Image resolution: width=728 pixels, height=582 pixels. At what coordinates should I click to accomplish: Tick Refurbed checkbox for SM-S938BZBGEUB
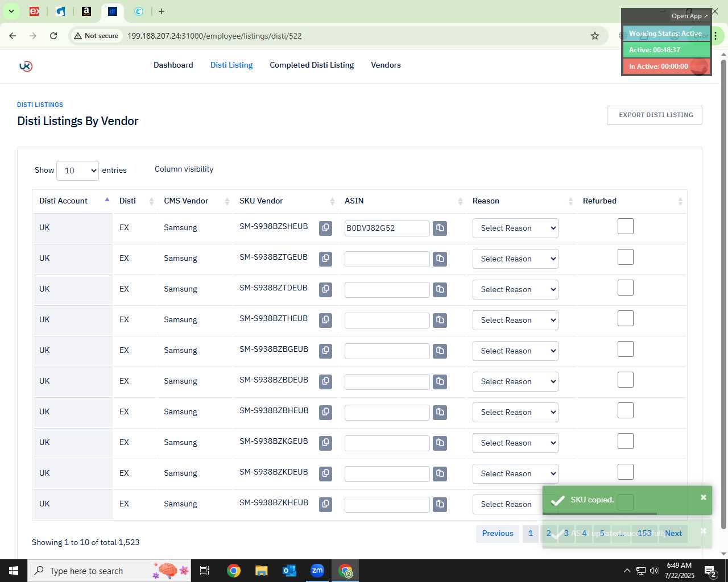click(x=626, y=349)
